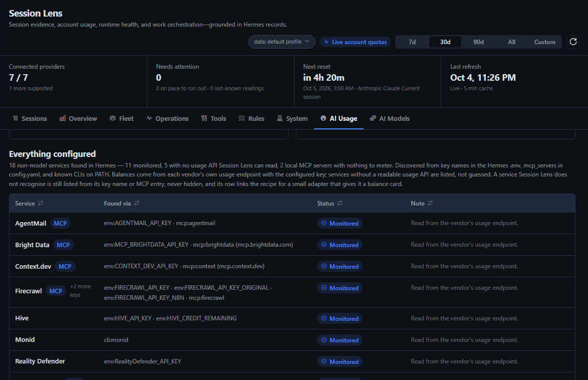This screenshot has height=380, width=588.
Task: Sort table by Status column
Action: click(330, 203)
